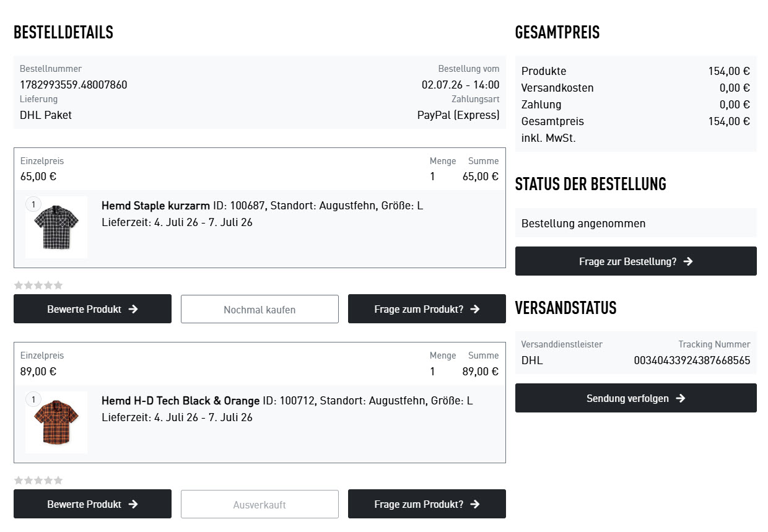
Task: Rate Hemd Staple kurzarm five stars
Action: (x=58, y=286)
